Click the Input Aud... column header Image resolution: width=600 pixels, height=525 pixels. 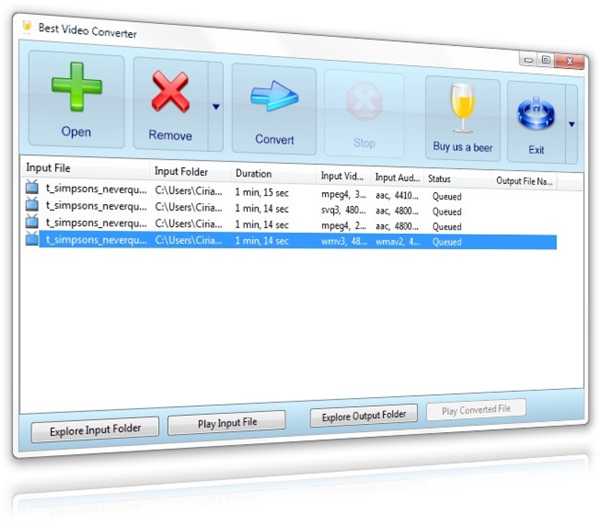point(398,178)
